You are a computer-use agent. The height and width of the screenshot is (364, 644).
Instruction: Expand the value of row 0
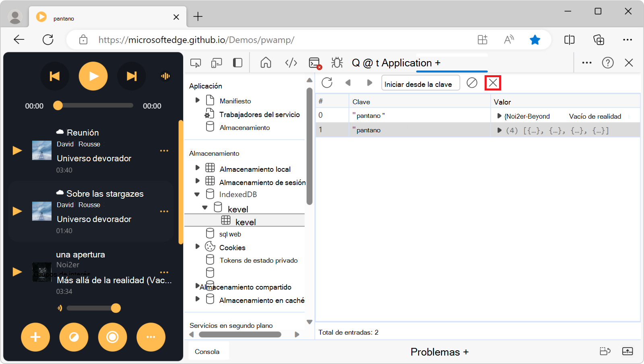coord(499,116)
